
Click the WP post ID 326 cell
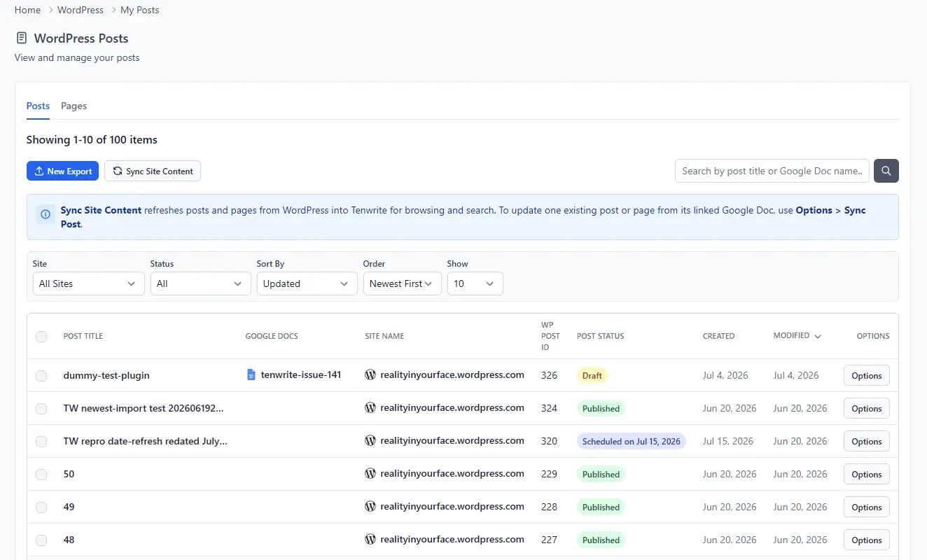550,375
